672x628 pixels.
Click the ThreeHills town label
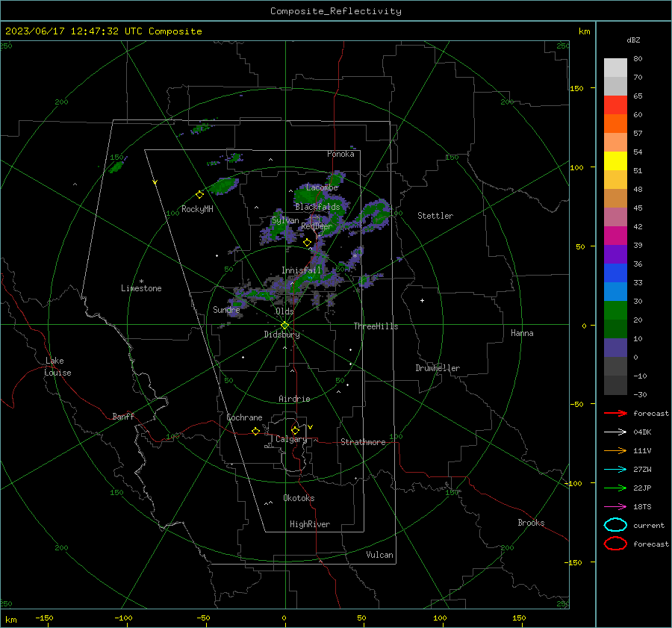376,326
